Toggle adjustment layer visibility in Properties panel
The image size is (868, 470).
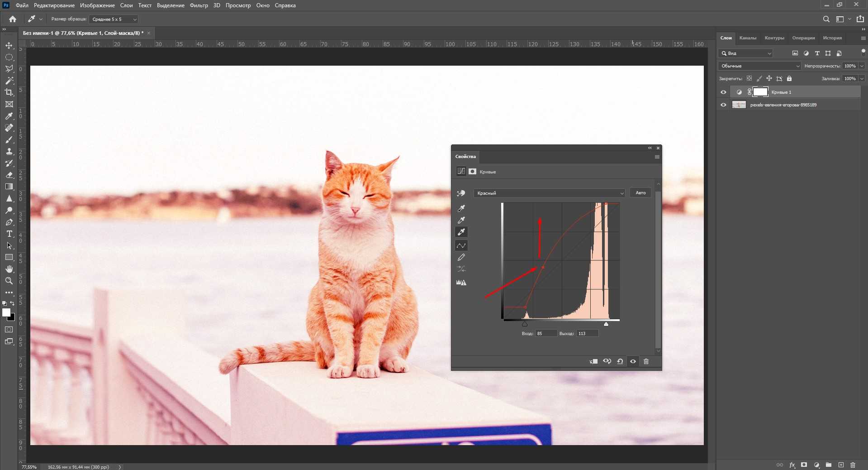(633, 361)
